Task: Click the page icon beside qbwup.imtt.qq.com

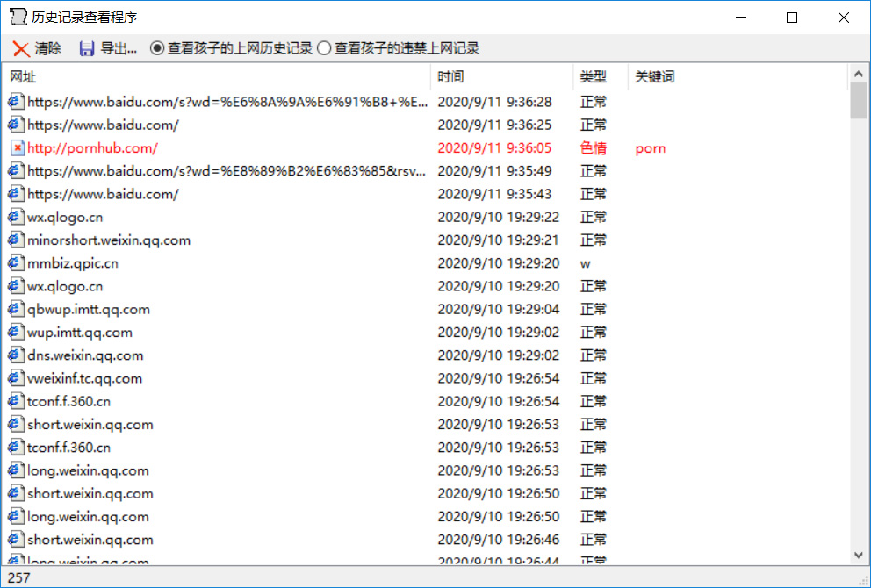Action: tap(16, 309)
